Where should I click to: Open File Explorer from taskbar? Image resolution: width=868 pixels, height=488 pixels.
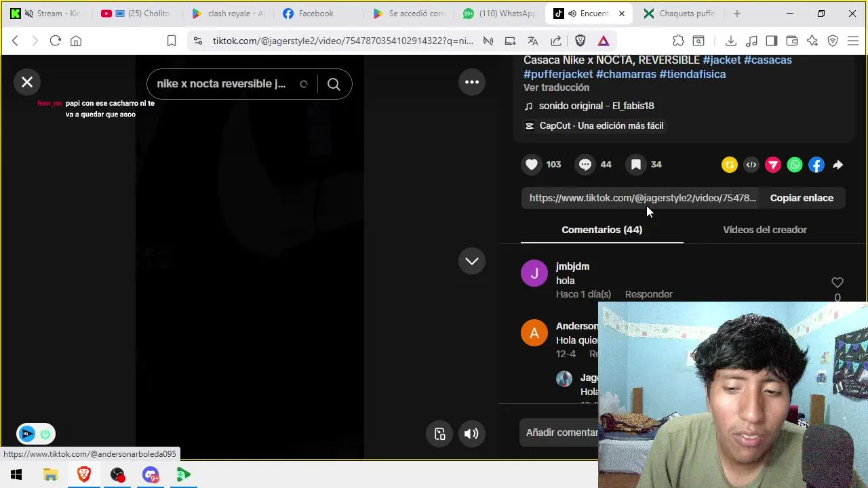coord(51,474)
